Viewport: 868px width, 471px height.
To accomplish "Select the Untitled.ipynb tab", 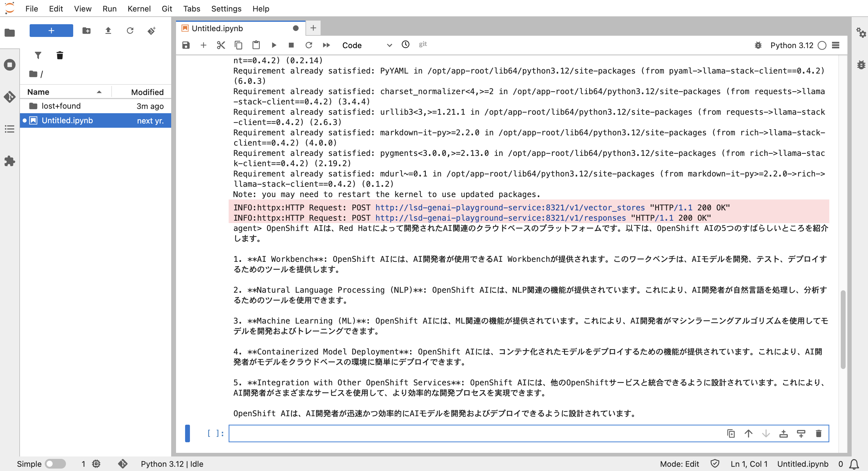I will coord(217,28).
